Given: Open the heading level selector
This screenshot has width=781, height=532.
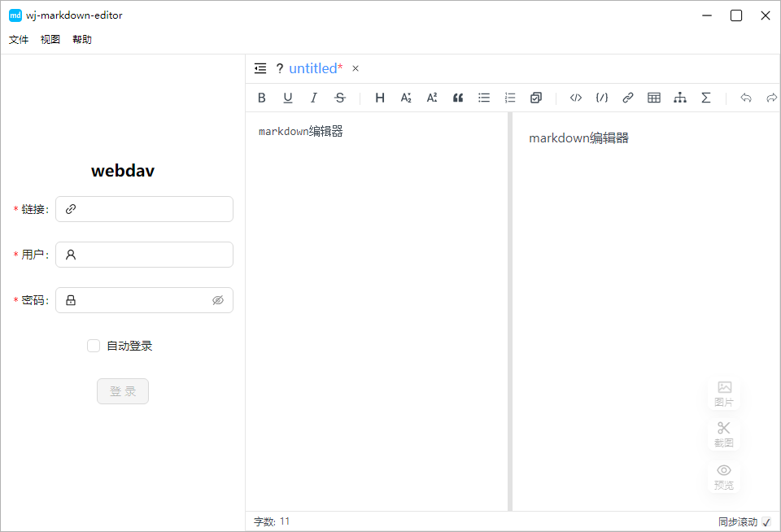Looking at the screenshot, I should [x=379, y=98].
